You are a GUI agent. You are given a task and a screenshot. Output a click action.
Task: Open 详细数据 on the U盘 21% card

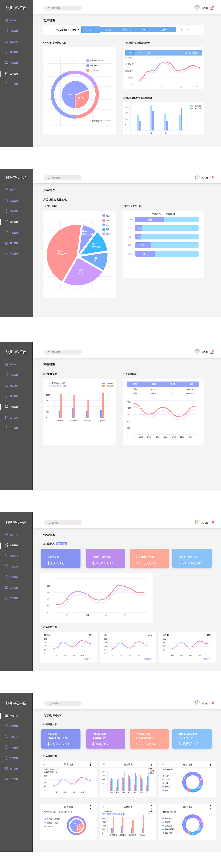[x=148, y=659]
